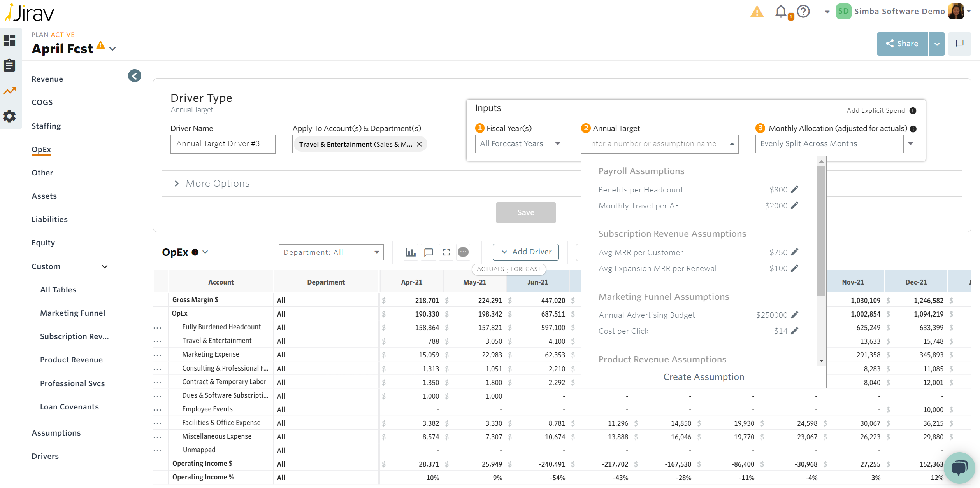Screen dimensions: 980x488
Task: Click the Annual Target input field
Action: point(653,144)
